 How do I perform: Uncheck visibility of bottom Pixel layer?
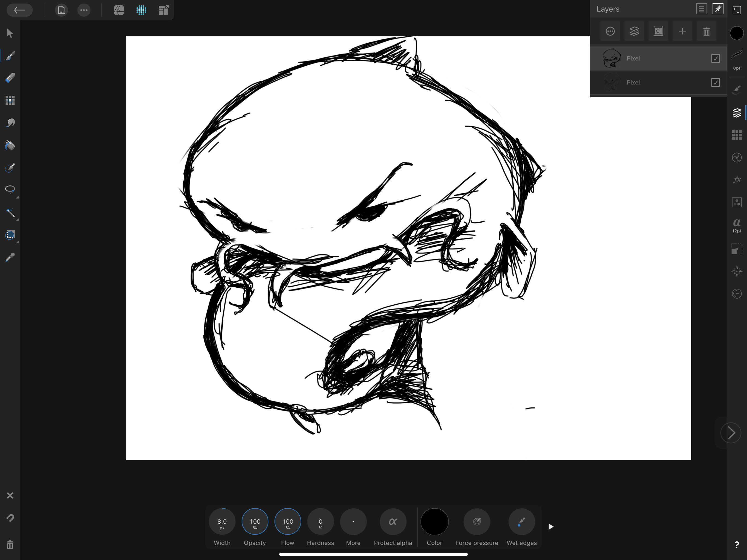point(715,82)
